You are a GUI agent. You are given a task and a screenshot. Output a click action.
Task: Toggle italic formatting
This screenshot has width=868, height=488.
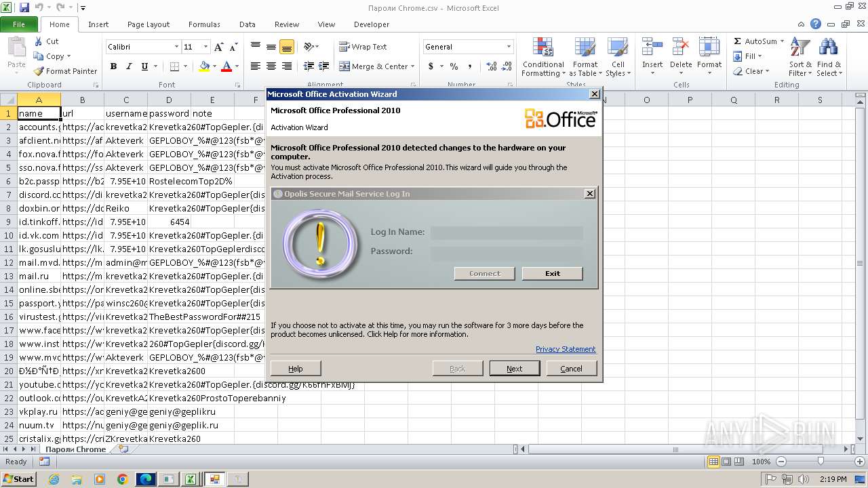129,66
